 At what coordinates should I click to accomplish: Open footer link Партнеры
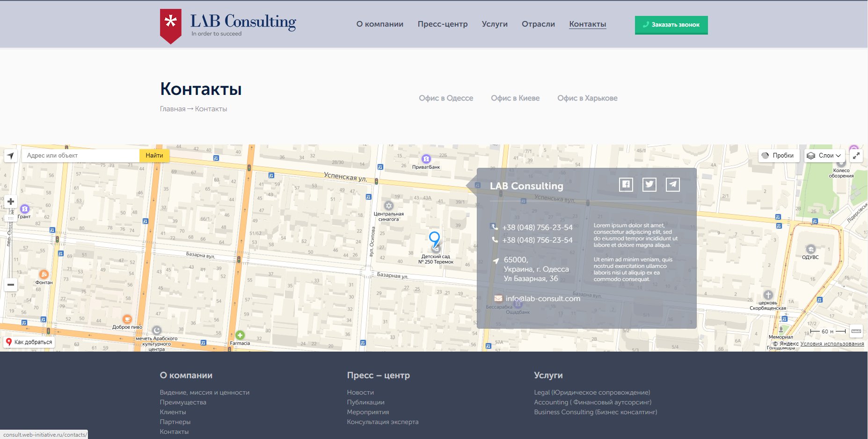pos(175,422)
